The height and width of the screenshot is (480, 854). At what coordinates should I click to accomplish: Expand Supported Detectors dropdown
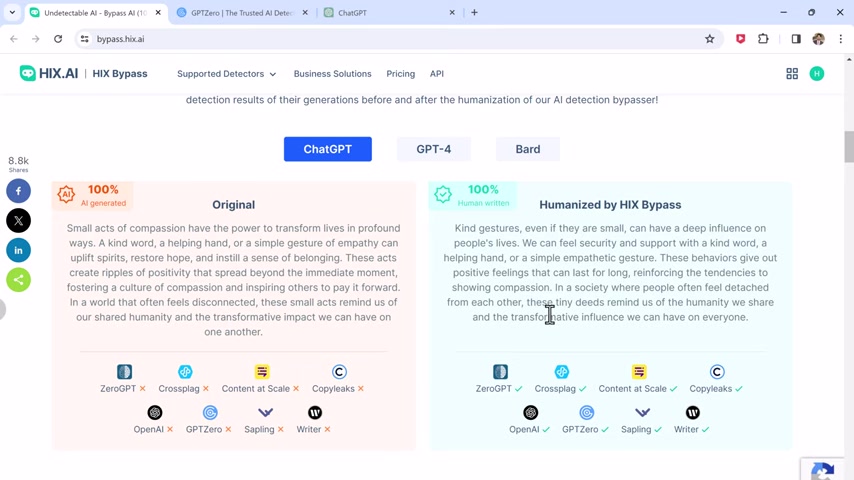[x=227, y=74]
